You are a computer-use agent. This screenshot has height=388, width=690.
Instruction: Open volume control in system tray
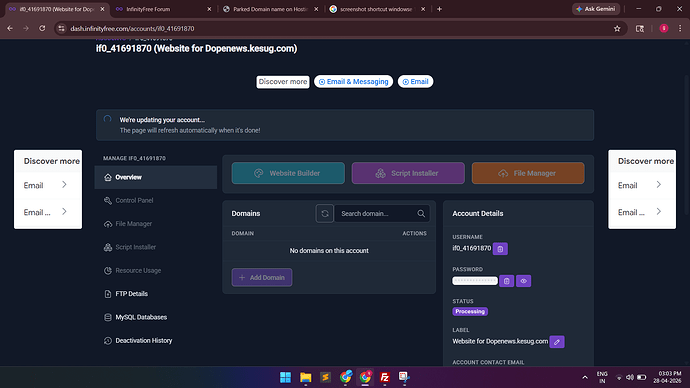click(630, 377)
